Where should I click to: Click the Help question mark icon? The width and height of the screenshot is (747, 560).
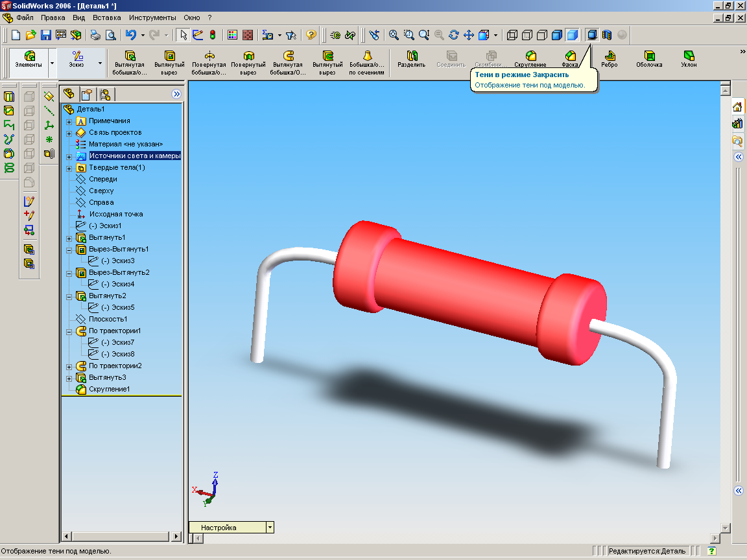311,35
